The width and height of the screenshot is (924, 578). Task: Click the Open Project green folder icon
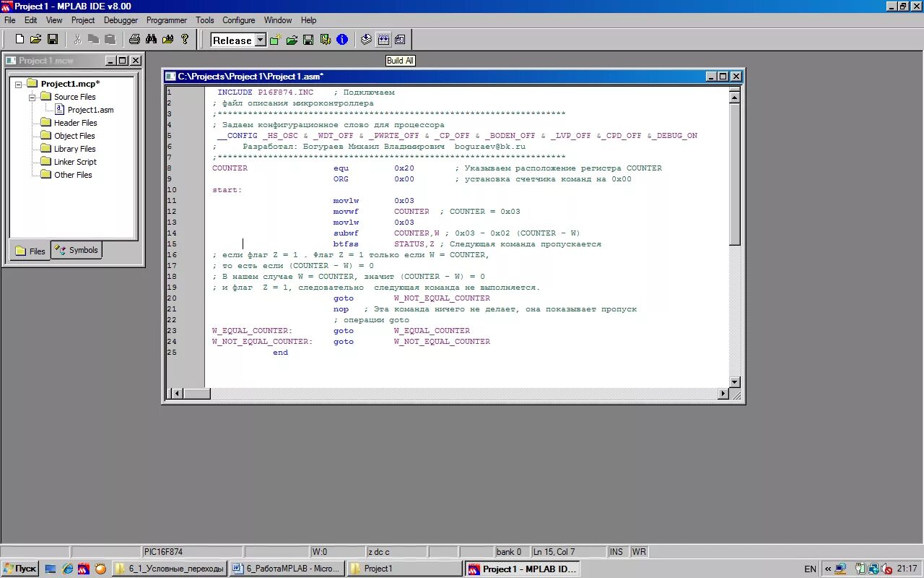292,40
